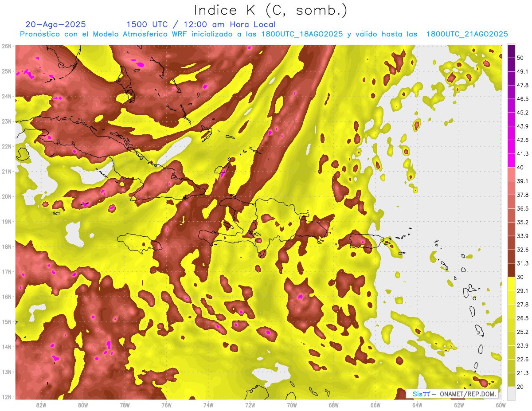Click the "27.8" legend value
Screen dimensions: 532x411
(522, 304)
